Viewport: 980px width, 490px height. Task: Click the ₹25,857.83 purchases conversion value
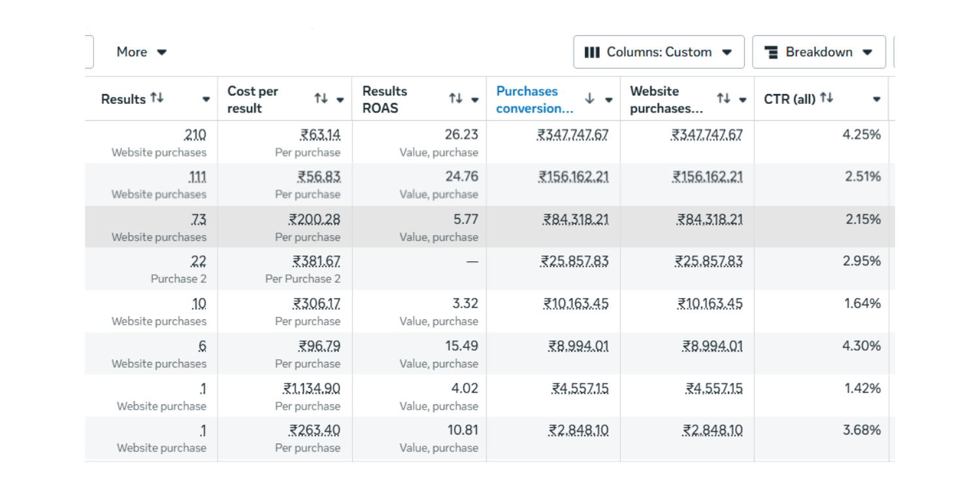[574, 261]
